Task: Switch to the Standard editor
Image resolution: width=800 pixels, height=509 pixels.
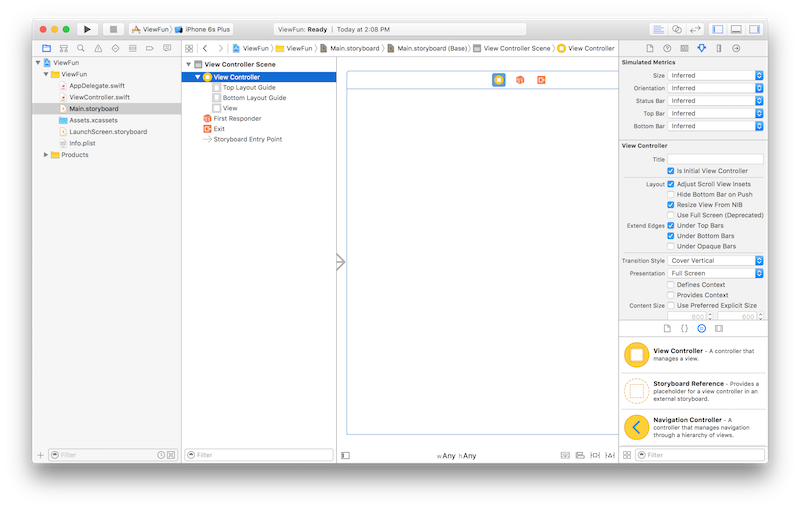Action: (x=658, y=30)
